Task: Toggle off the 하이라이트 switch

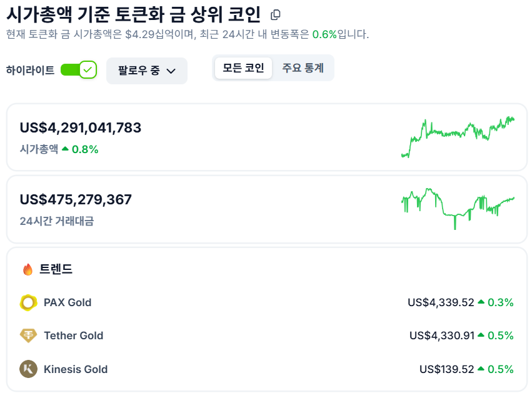Action: pyautogui.click(x=74, y=70)
